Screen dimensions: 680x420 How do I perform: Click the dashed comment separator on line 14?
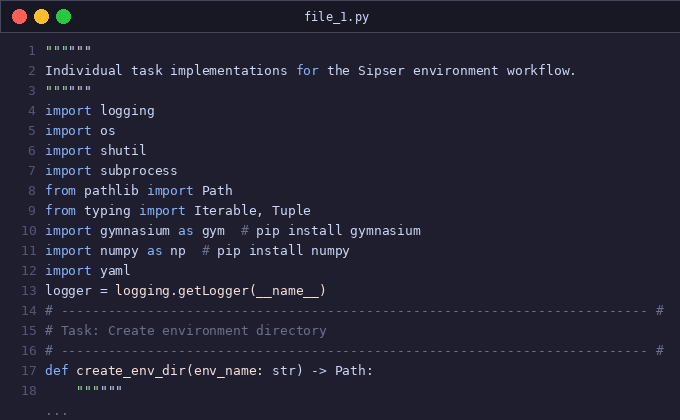[x=355, y=311]
